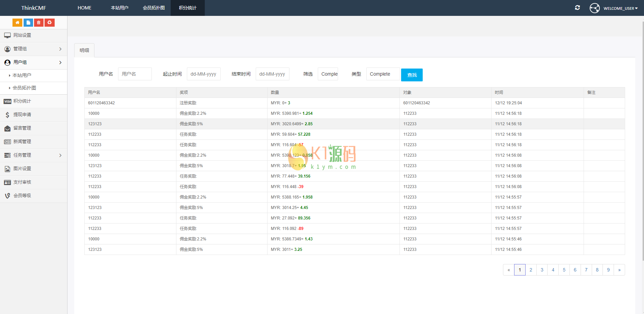Collapse the 用户组 sidebar group

pyautogui.click(x=33, y=62)
